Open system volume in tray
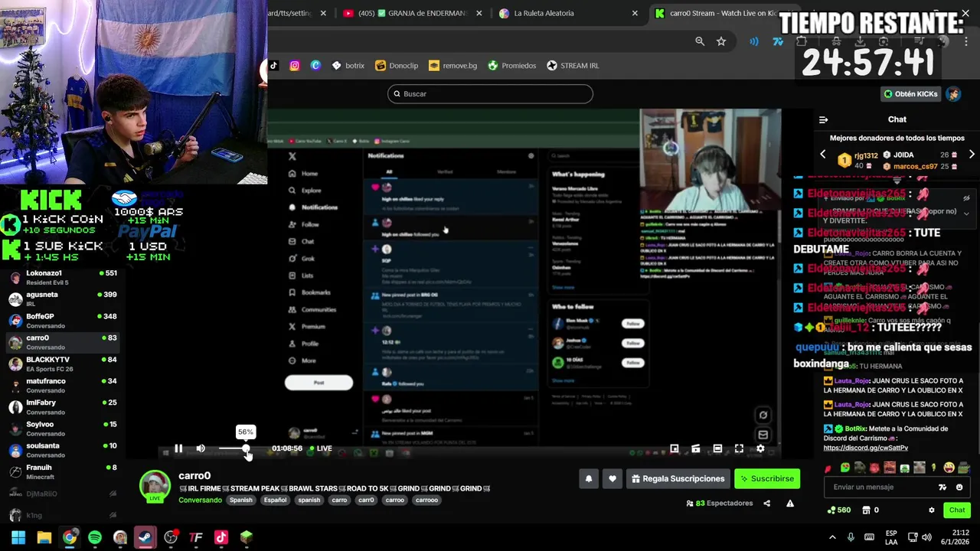 [926, 537]
